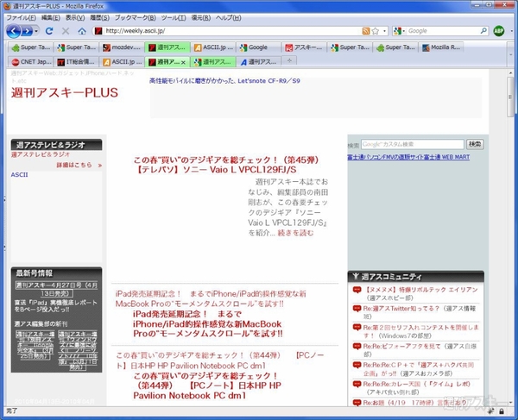Open the tab list dropdown at tab bar end
Screen dimensions: 518x420
point(511,55)
